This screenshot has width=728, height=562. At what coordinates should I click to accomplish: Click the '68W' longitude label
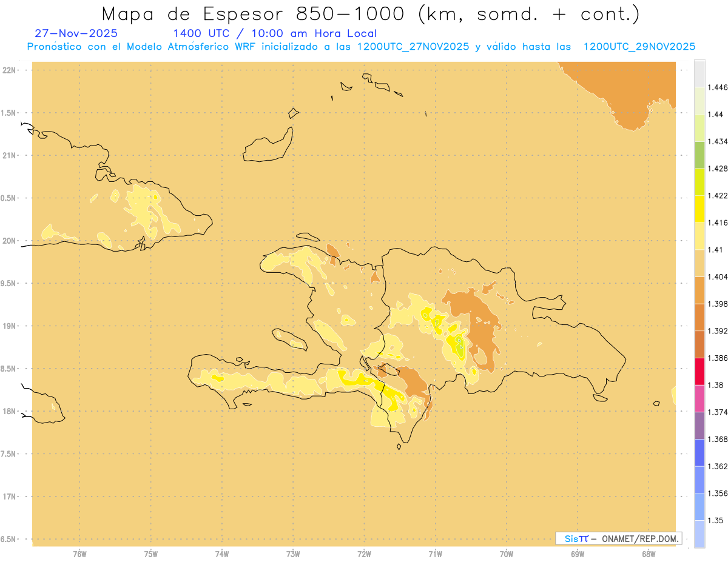pos(649,554)
